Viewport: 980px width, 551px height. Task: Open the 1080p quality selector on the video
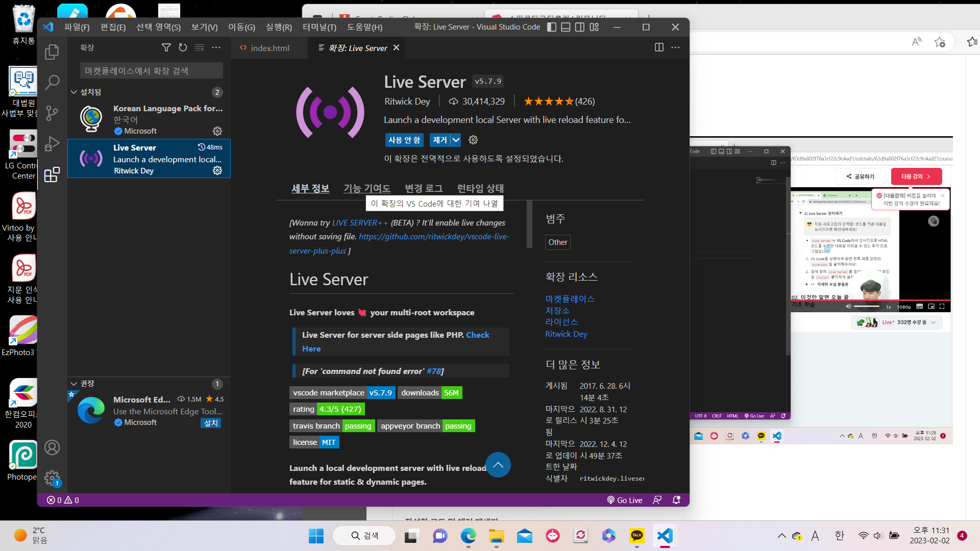[904, 307]
